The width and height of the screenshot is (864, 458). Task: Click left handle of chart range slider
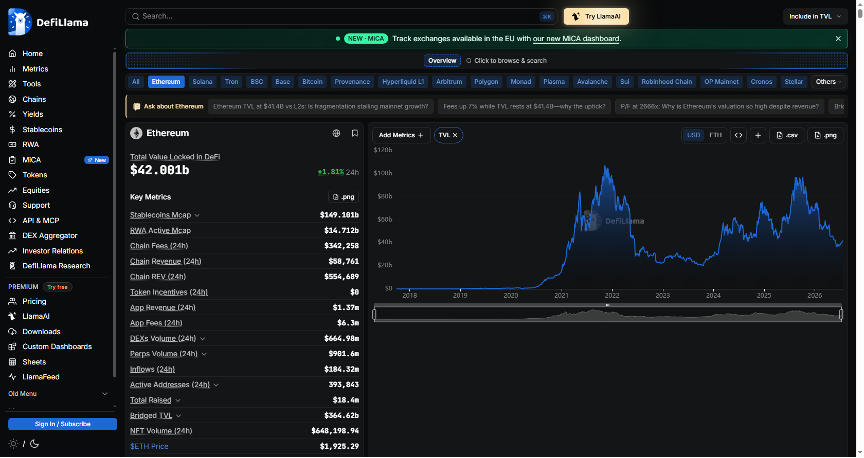[374, 314]
